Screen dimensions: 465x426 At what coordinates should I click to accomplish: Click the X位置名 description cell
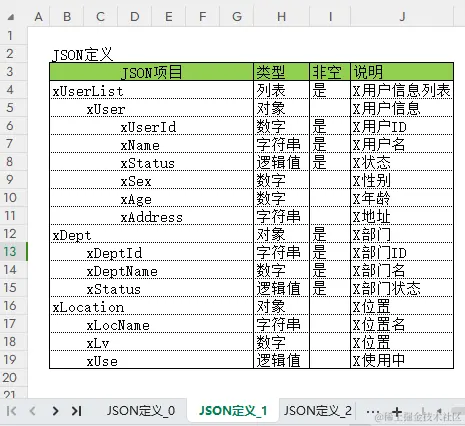(x=402, y=324)
